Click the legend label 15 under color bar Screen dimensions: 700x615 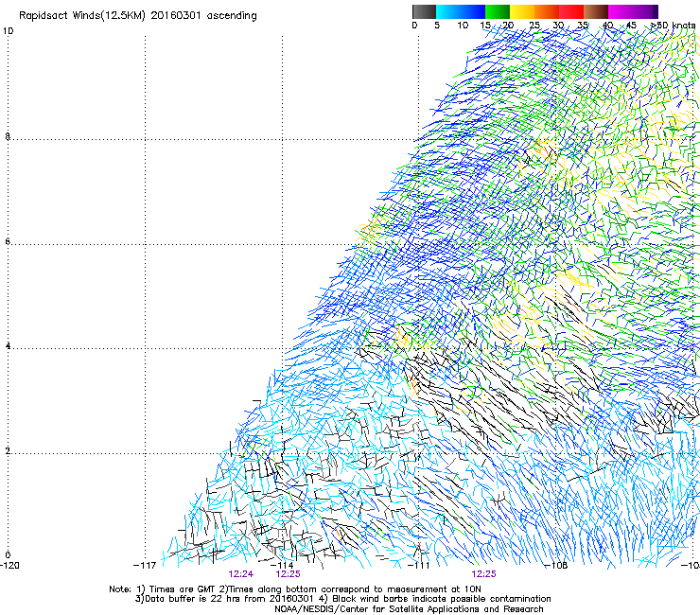click(485, 26)
